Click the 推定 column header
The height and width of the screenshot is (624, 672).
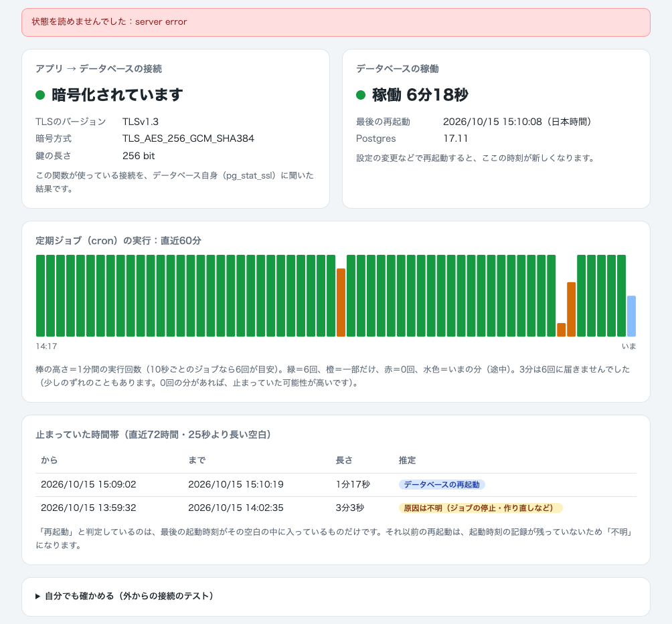coord(407,460)
